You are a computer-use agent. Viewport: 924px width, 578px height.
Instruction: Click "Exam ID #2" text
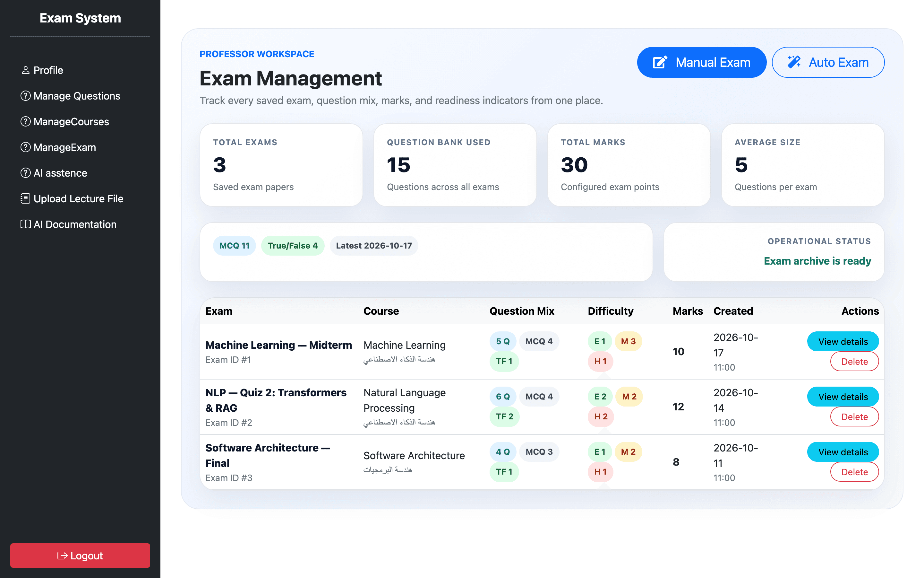click(x=229, y=422)
